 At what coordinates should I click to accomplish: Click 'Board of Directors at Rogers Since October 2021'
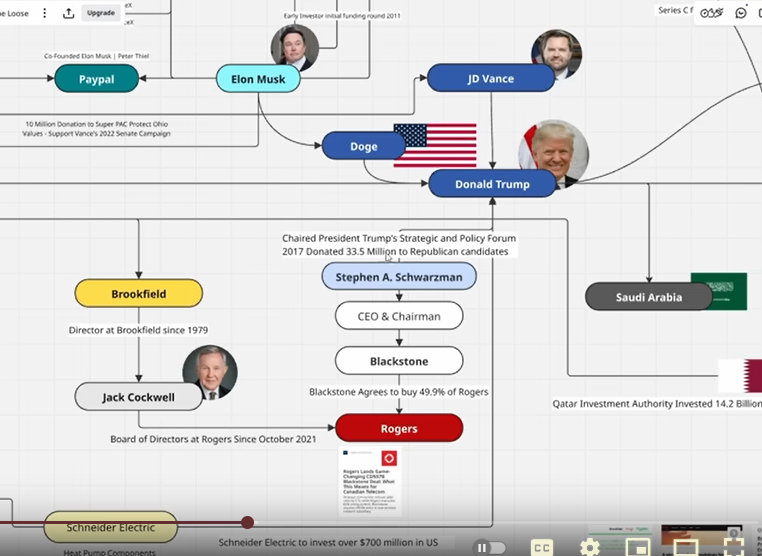[213, 439]
